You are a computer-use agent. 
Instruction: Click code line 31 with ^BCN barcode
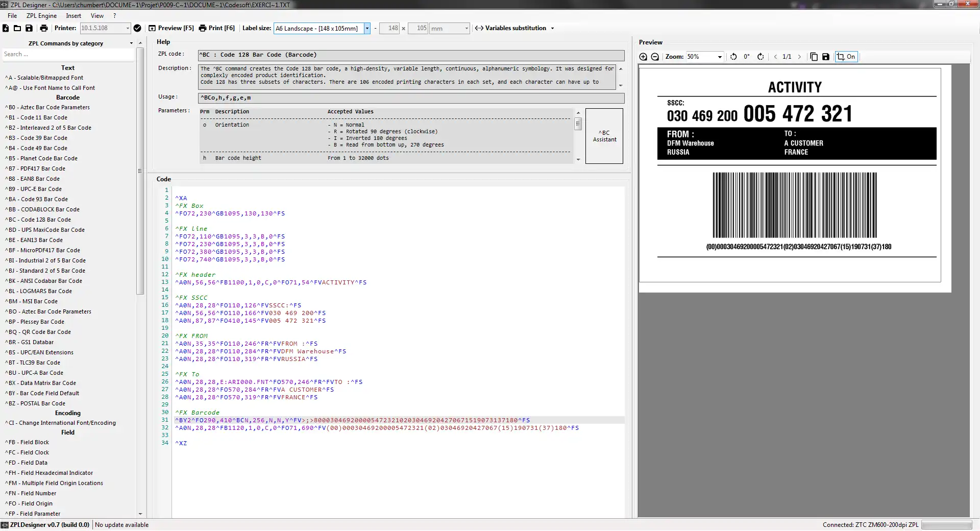pyautogui.click(x=352, y=420)
